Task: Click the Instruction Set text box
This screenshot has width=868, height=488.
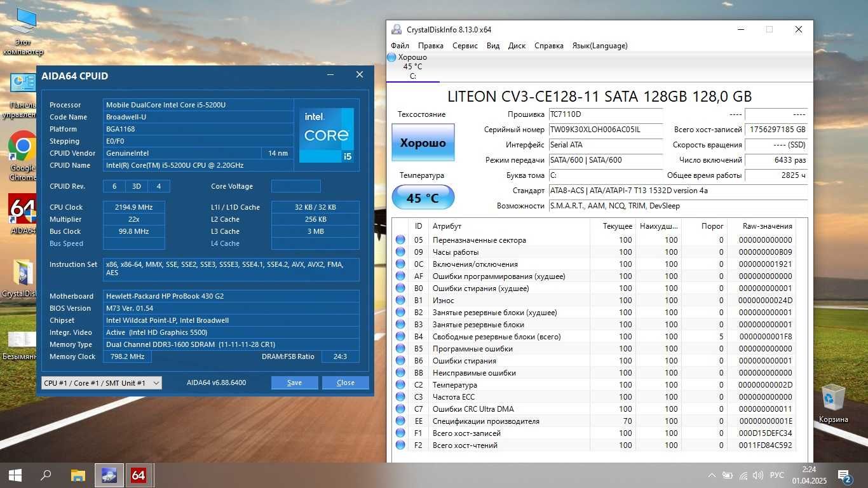Action: (x=231, y=269)
